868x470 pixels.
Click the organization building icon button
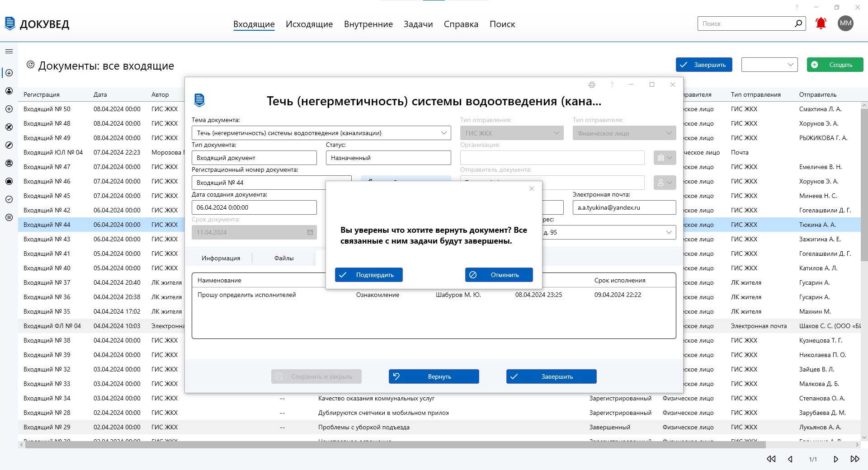tap(665, 158)
